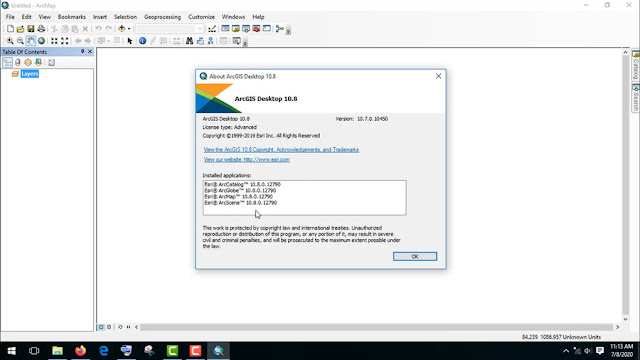Switch to Data View button
This screenshot has width=640, height=360.
[x=101, y=327]
